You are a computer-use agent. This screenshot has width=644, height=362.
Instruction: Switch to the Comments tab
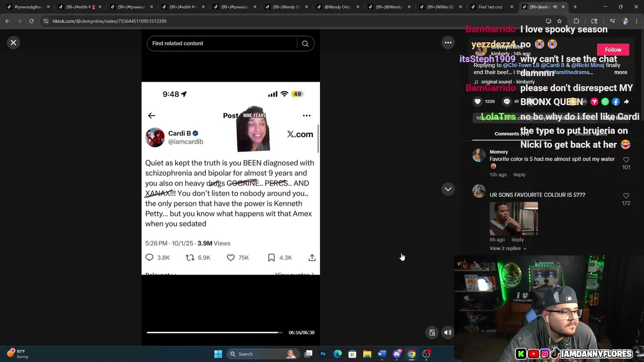(511, 134)
